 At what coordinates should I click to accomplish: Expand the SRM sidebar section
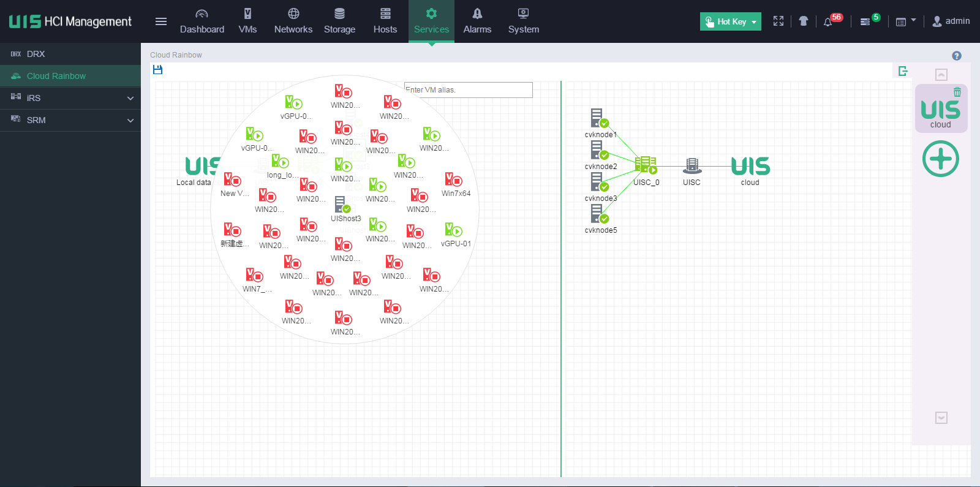(x=70, y=120)
